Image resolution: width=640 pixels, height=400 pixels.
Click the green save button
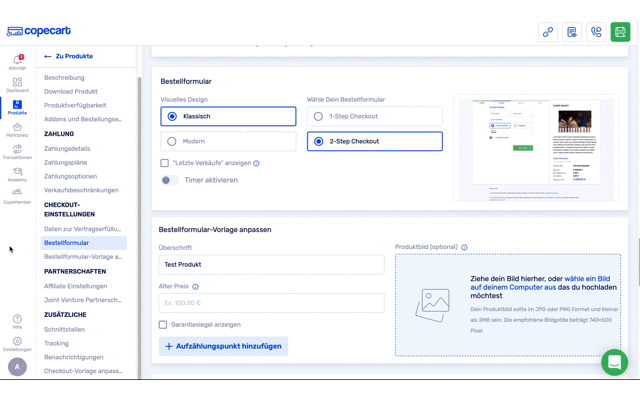point(620,32)
